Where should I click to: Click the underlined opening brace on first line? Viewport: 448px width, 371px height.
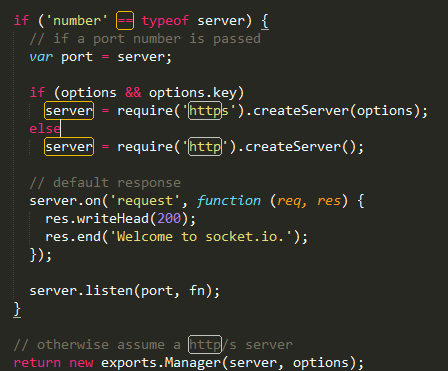pyautogui.click(x=265, y=21)
